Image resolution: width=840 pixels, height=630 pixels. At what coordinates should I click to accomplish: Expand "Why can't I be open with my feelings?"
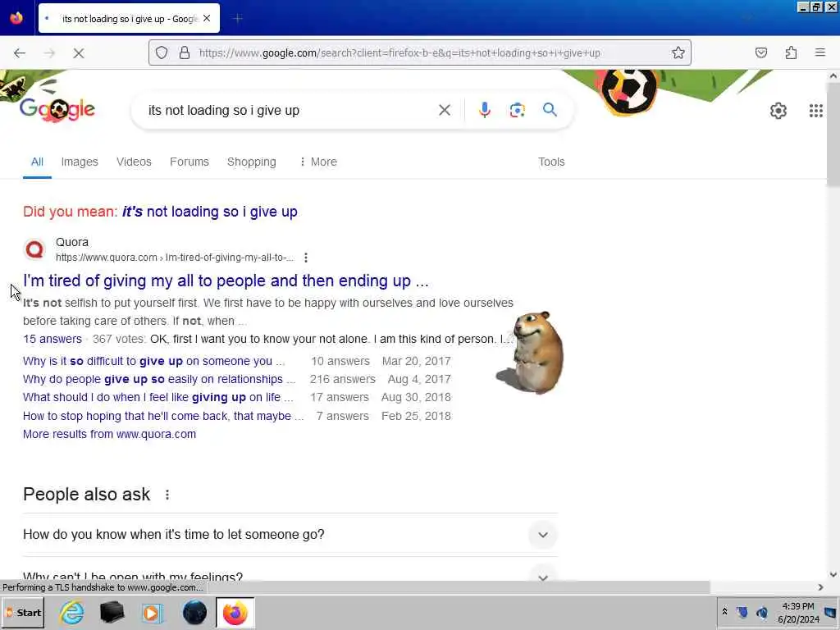[x=290, y=575]
